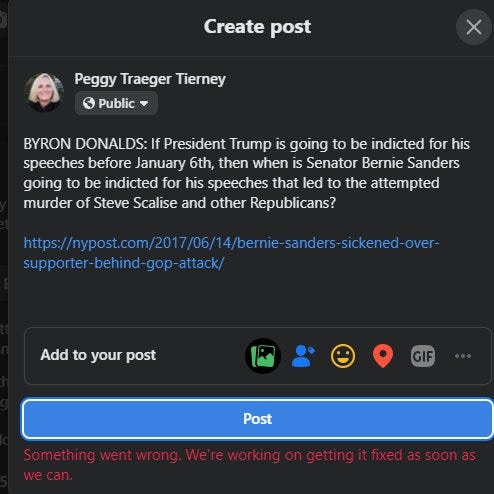Open the GIF picker
Viewport: 494px width, 494px height.
[x=423, y=356]
